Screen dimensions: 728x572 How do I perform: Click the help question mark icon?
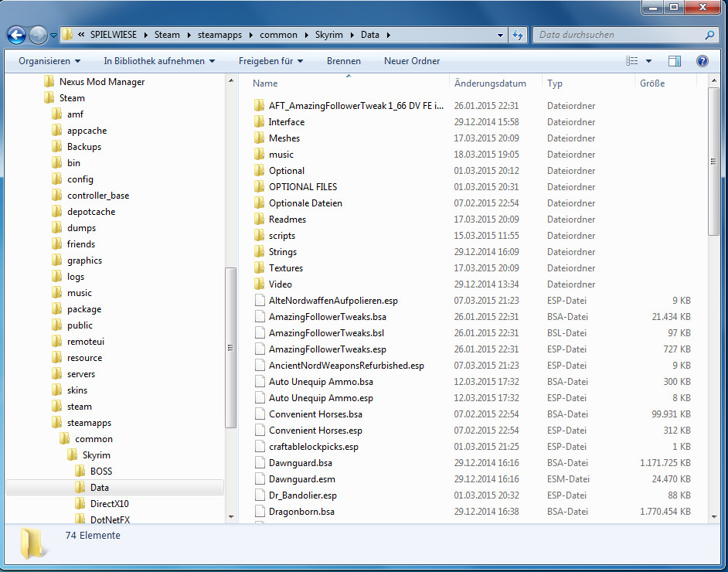[x=702, y=61]
